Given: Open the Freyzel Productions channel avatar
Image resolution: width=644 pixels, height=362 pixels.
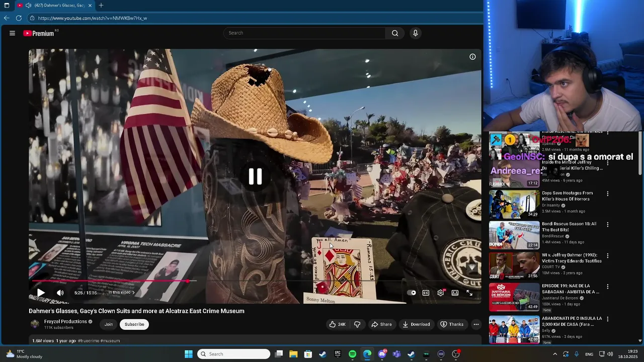Looking at the screenshot, I should coord(35,324).
